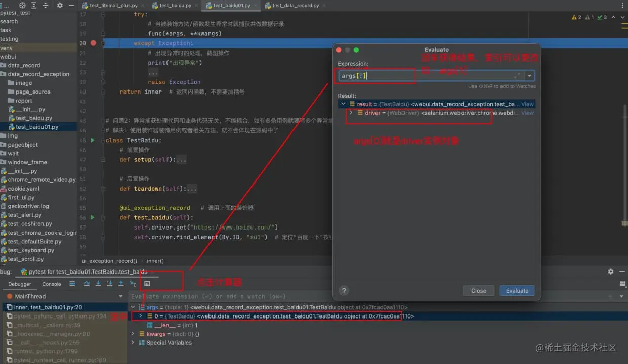Open test_baidu01.py in project tree
The image size is (628, 364).
tap(37, 127)
